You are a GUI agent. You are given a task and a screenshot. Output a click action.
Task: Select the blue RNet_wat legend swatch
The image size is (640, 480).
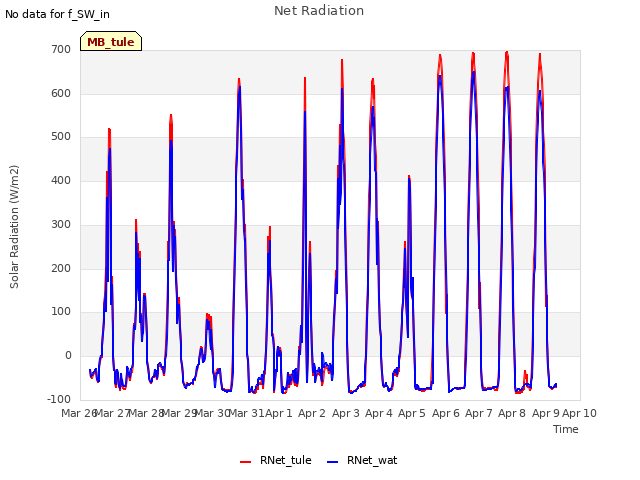tap(333, 462)
